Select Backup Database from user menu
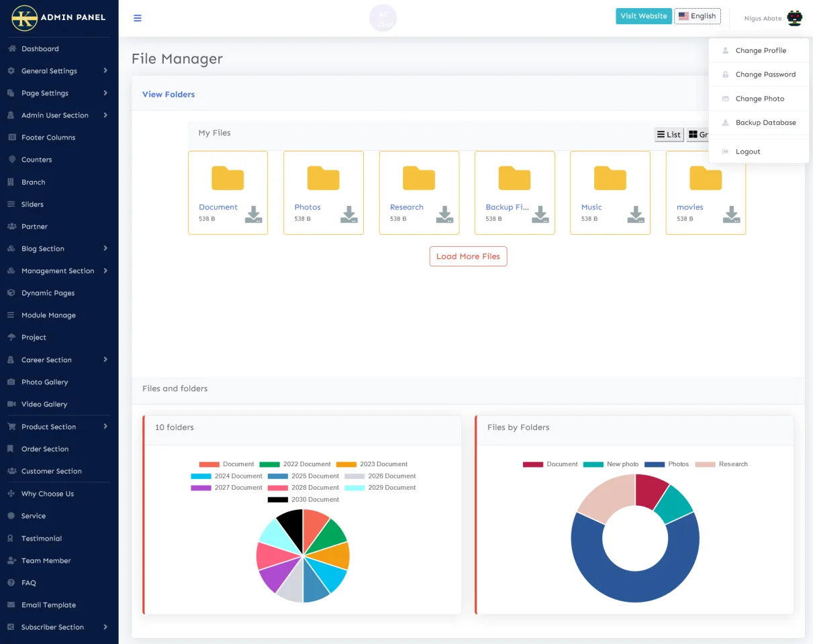This screenshot has height=644, width=813. tap(759, 123)
